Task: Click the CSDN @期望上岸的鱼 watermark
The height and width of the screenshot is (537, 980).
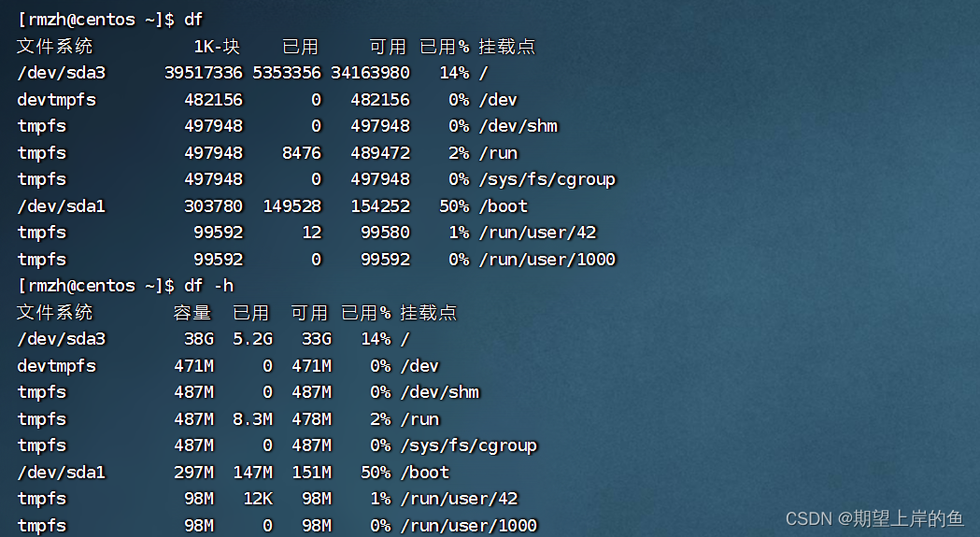Action: [x=874, y=518]
